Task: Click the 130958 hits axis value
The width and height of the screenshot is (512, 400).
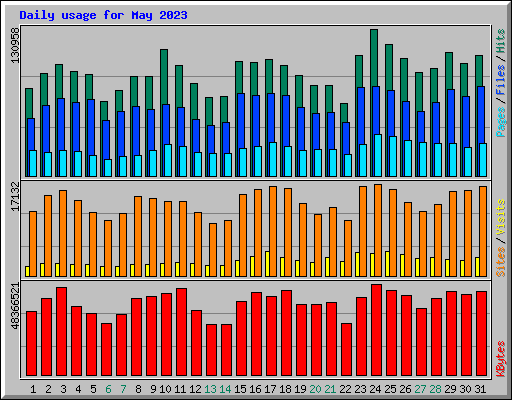Action: (x=15, y=45)
